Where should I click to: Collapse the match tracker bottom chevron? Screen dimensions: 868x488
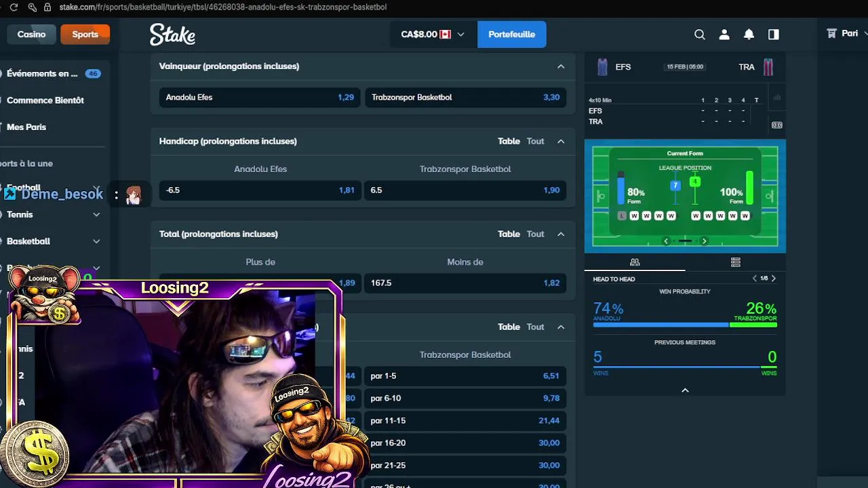(x=685, y=390)
